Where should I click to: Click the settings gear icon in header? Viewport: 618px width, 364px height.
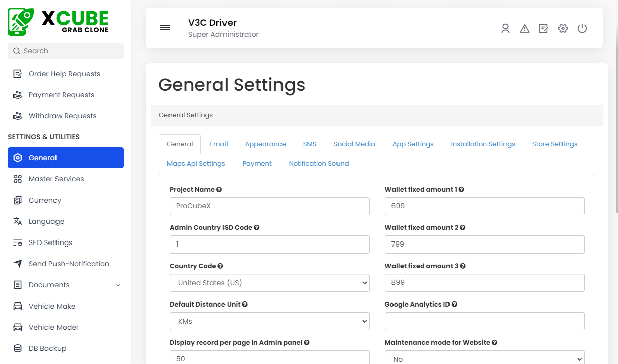pyautogui.click(x=563, y=29)
